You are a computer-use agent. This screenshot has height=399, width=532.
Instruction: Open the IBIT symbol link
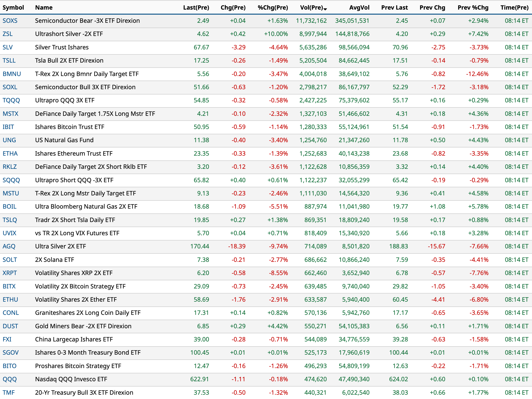(8, 127)
